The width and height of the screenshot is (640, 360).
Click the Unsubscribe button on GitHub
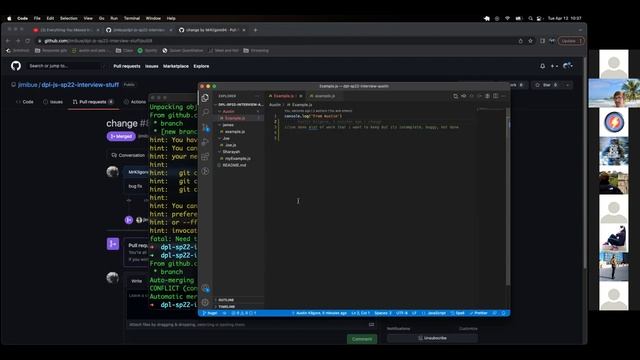click(x=432, y=338)
